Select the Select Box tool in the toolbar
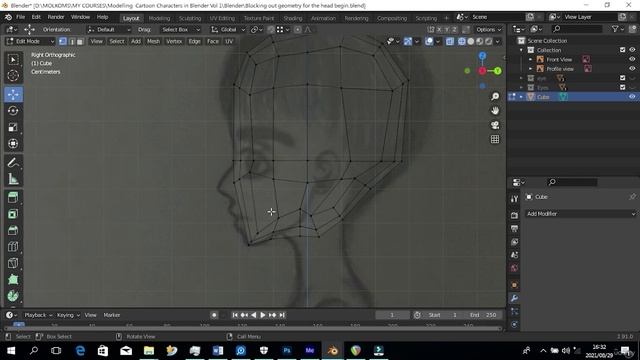Viewport: 640px width, 360px height. [13, 60]
